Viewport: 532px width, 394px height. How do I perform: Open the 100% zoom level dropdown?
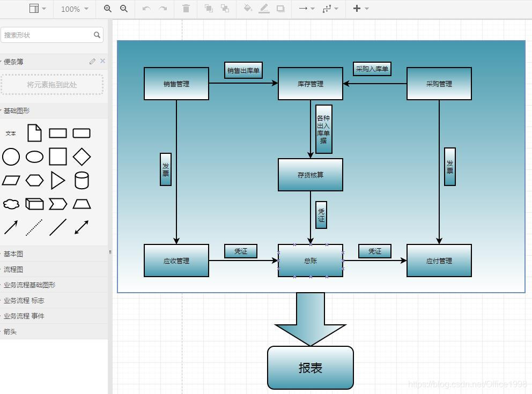click(x=75, y=9)
